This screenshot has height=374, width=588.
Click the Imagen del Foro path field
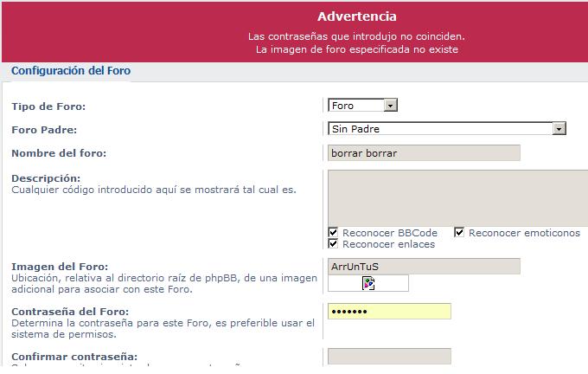pos(424,267)
